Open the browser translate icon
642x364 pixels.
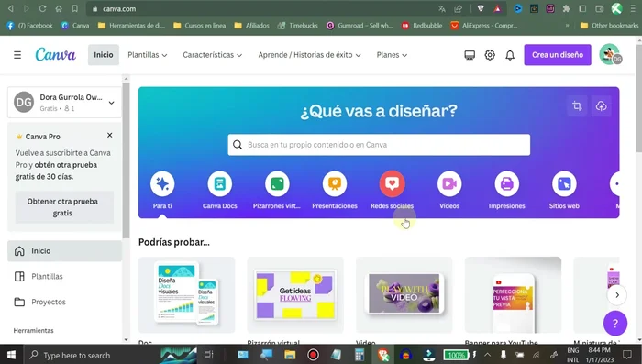point(442,8)
